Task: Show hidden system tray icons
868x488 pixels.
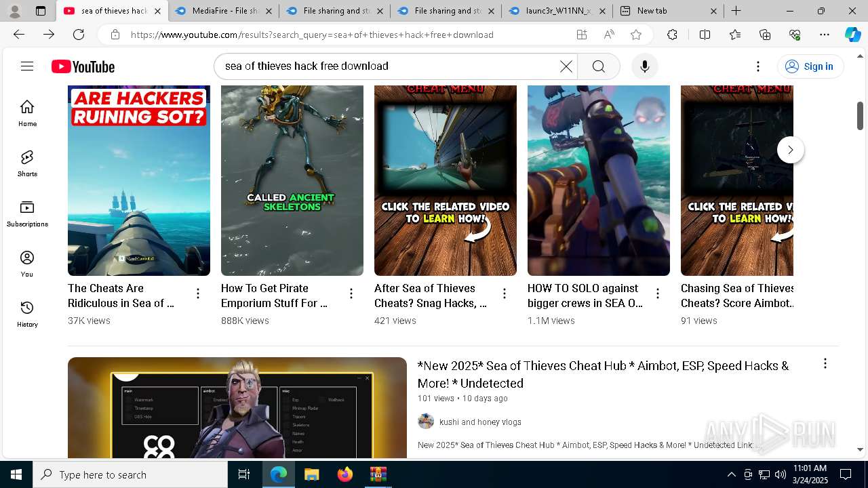Action: pos(731,474)
